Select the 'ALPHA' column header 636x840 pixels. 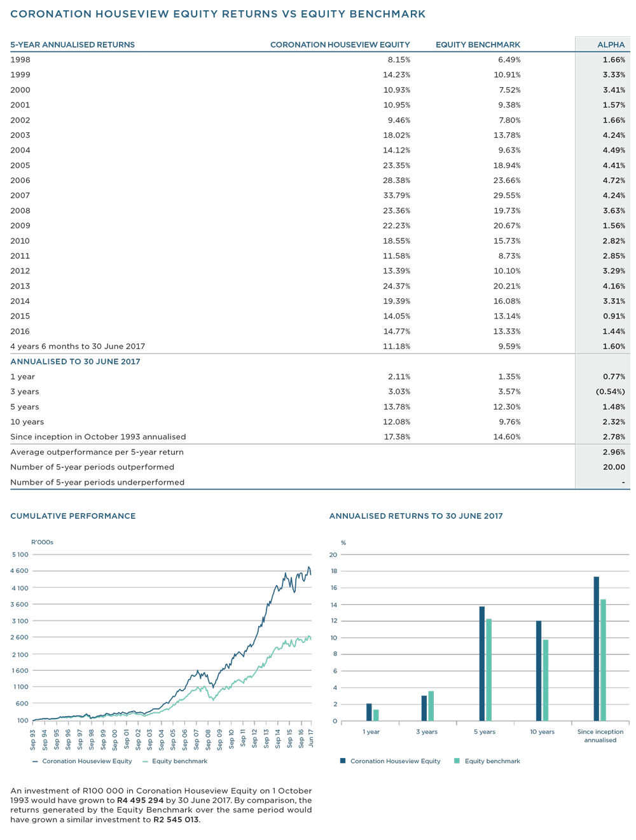pyautogui.click(x=611, y=45)
